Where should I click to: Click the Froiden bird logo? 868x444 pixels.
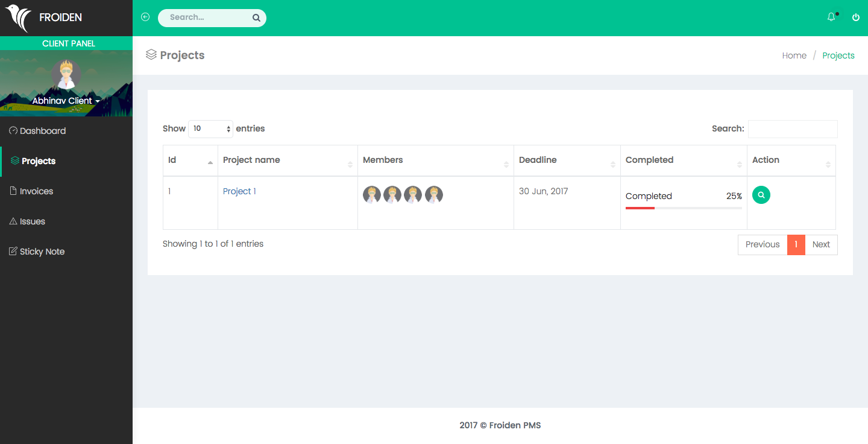[x=18, y=18]
